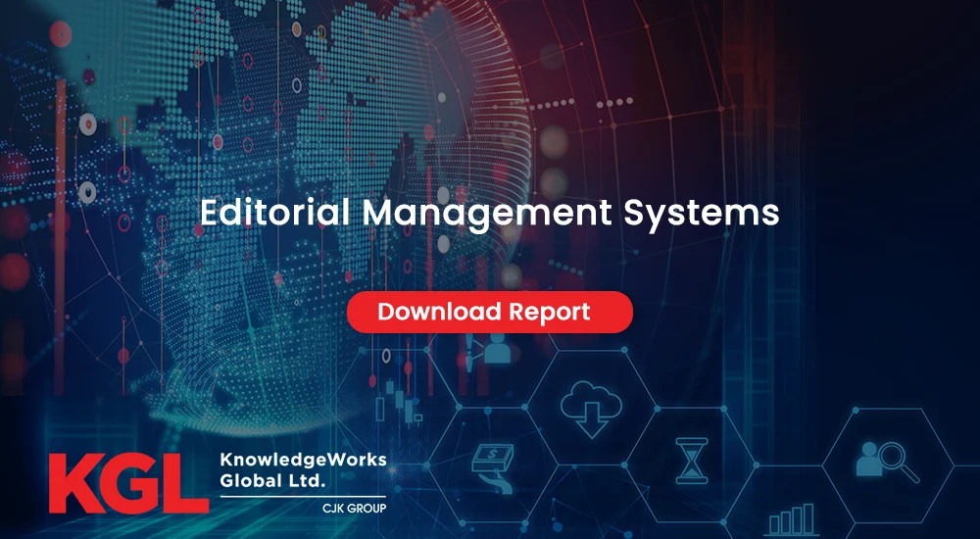The height and width of the screenshot is (539, 980).
Task: Click the red Download Report button
Action: pos(490,312)
